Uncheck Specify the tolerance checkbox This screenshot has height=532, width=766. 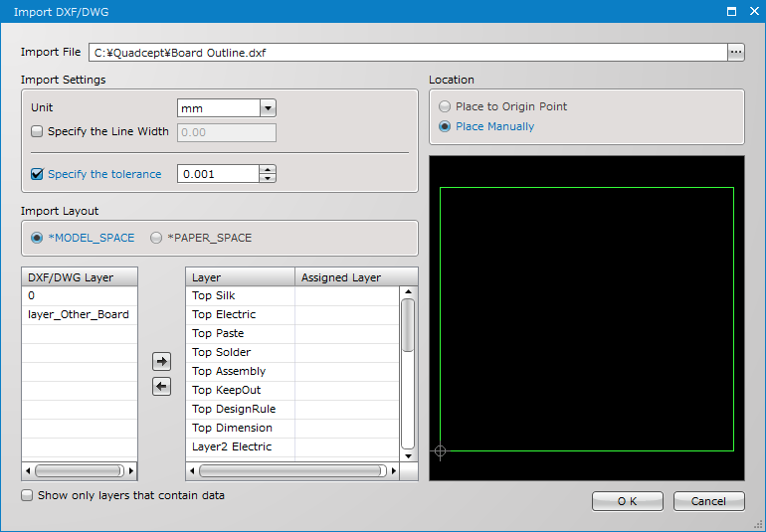pos(37,174)
